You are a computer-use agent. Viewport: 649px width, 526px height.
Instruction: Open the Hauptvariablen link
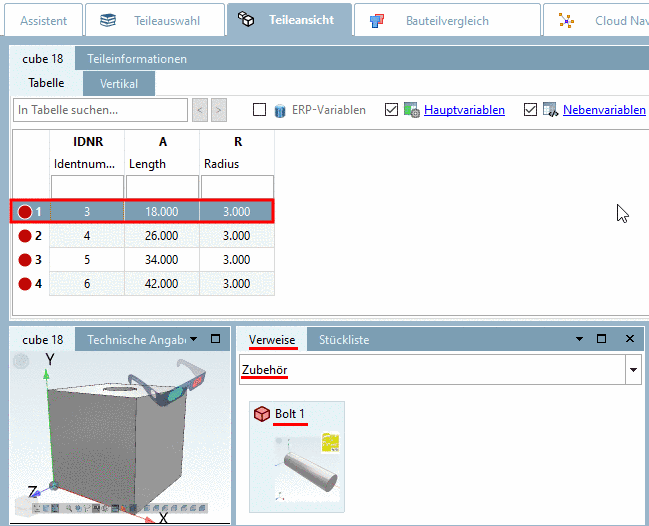click(x=464, y=110)
